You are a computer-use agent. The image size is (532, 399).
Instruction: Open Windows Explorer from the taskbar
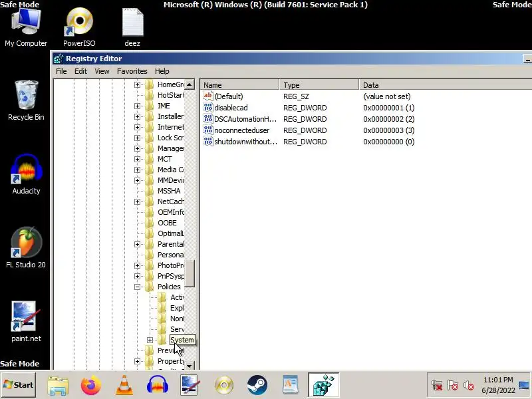click(58, 386)
